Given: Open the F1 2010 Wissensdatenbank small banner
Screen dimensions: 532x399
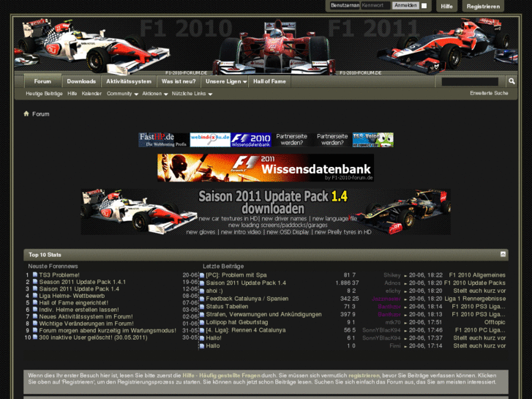Looking at the screenshot, I should click(x=251, y=140).
